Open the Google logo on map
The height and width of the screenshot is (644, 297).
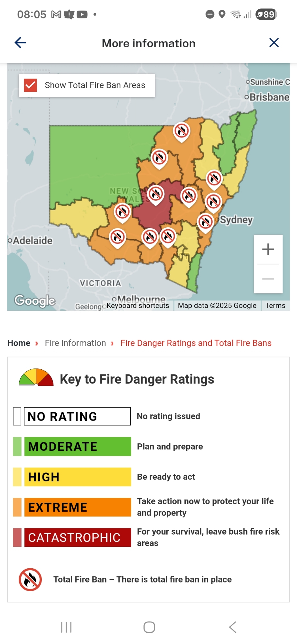tap(35, 300)
